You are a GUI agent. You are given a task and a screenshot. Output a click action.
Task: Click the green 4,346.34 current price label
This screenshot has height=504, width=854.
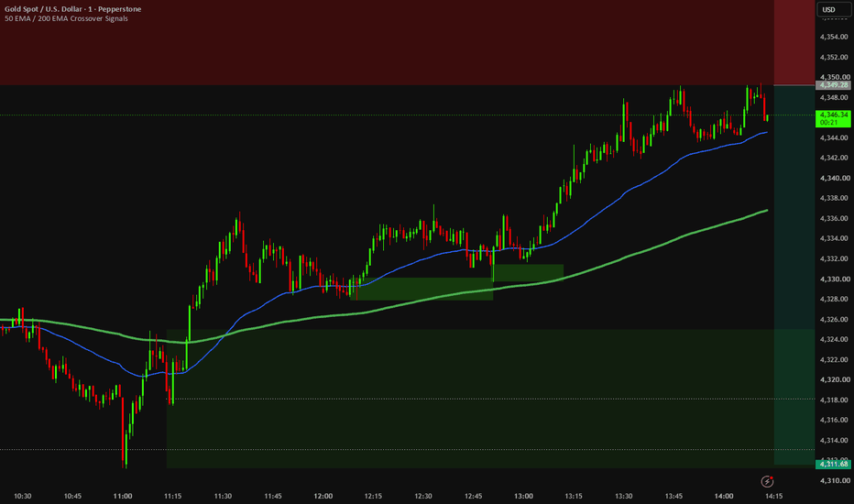click(x=834, y=118)
